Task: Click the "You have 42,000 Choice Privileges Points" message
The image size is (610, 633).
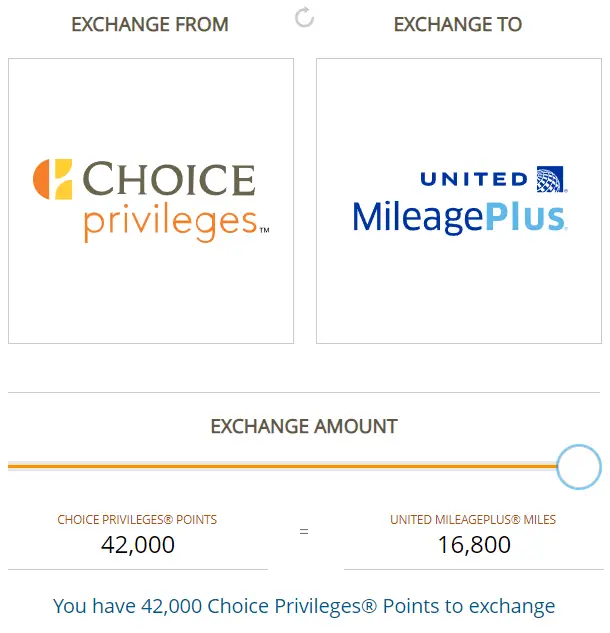Action: click(x=304, y=606)
